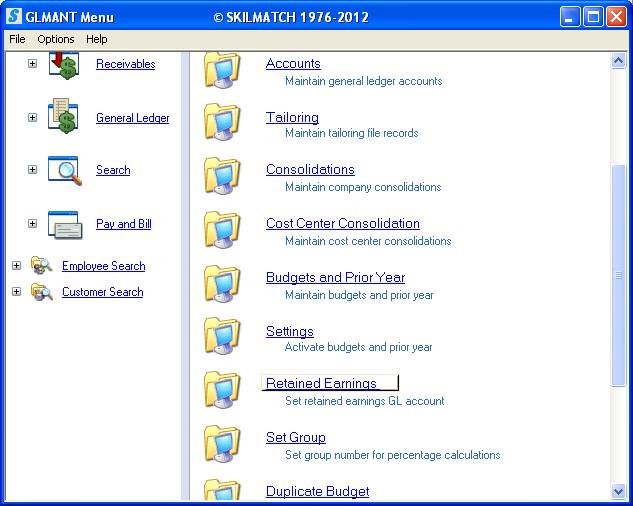Image resolution: width=633 pixels, height=506 pixels.
Task: Click folder icon beside Budgets and Prior Year
Action: click(222, 283)
